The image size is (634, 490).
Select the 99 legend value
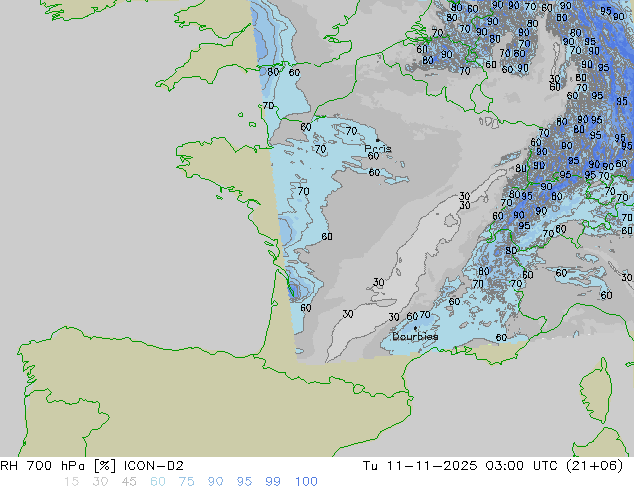tap(273, 482)
